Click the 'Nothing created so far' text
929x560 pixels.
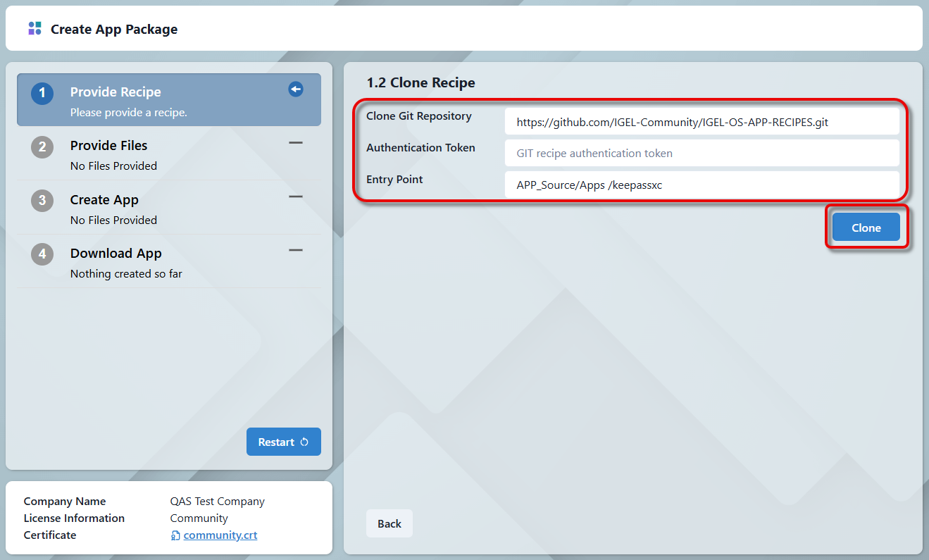pyautogui.click(x=126, y=274)
